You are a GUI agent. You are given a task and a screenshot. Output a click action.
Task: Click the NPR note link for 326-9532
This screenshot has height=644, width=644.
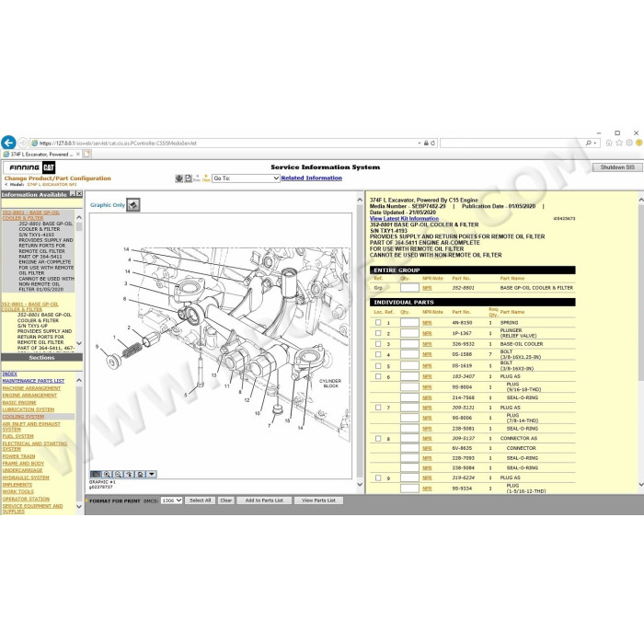coord(427,344)
